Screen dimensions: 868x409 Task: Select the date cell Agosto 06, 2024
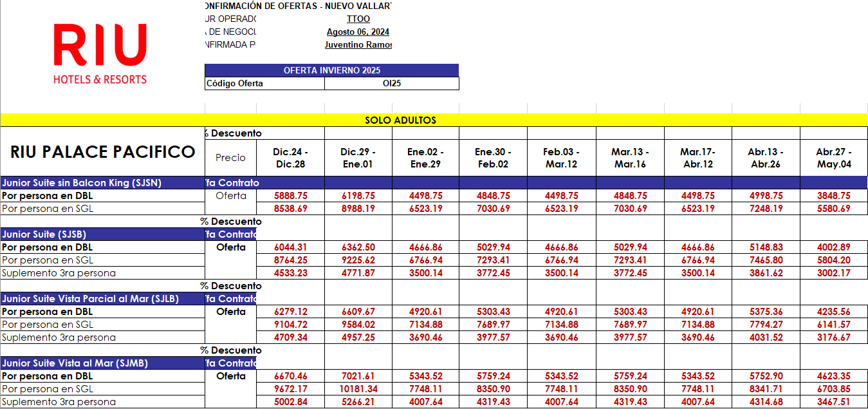pyautogui.click(x=358, y=32)
